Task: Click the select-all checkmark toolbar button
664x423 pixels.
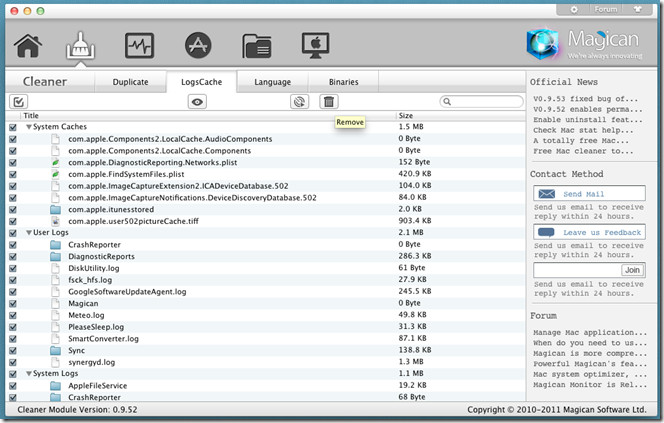Action: coord(18,102)
